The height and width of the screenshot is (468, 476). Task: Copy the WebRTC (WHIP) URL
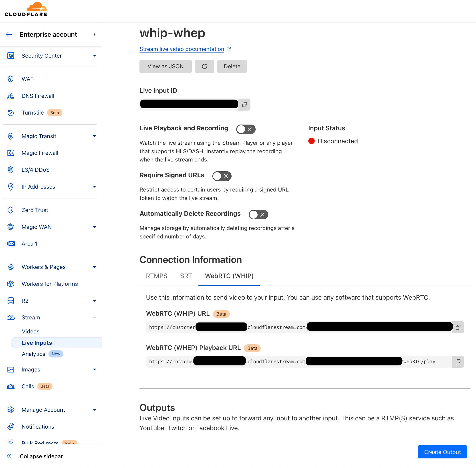click(x=458, y=327)
